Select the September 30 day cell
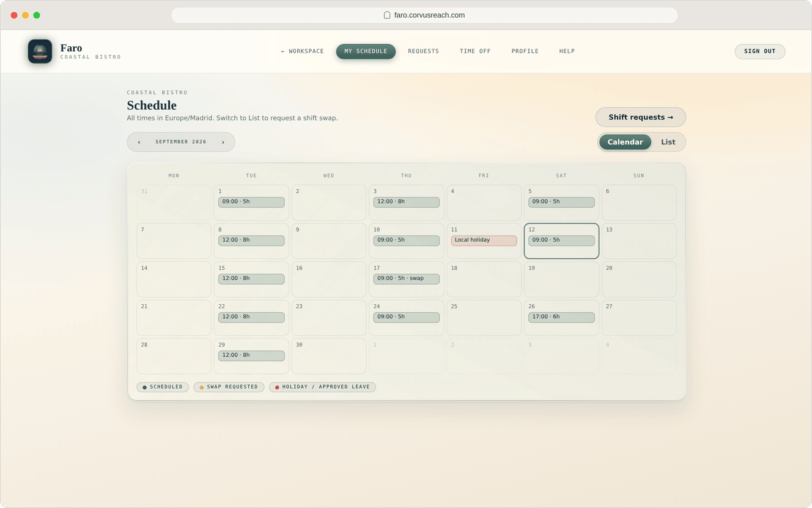Image resolution: width=812 pixels, height=508 pixels. coord(329,356)
